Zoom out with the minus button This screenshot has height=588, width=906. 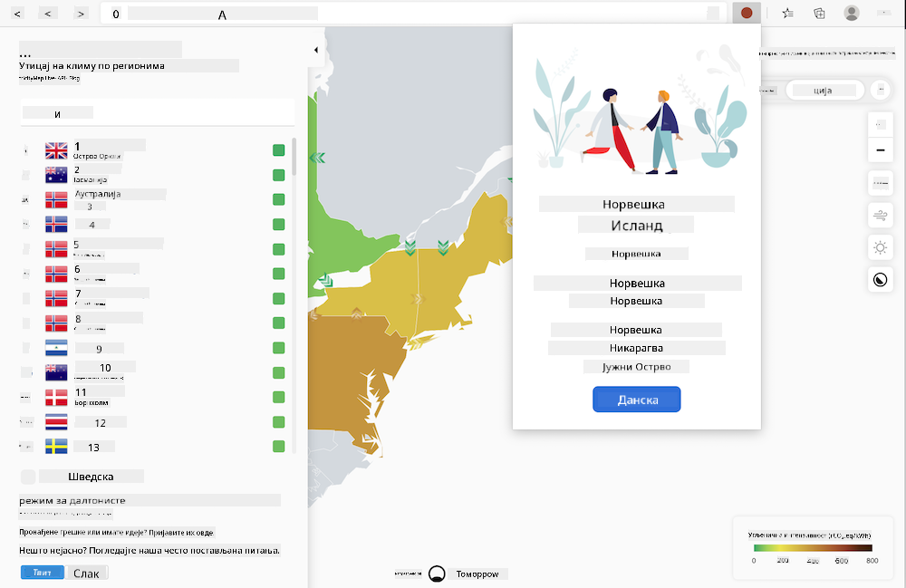881,150
